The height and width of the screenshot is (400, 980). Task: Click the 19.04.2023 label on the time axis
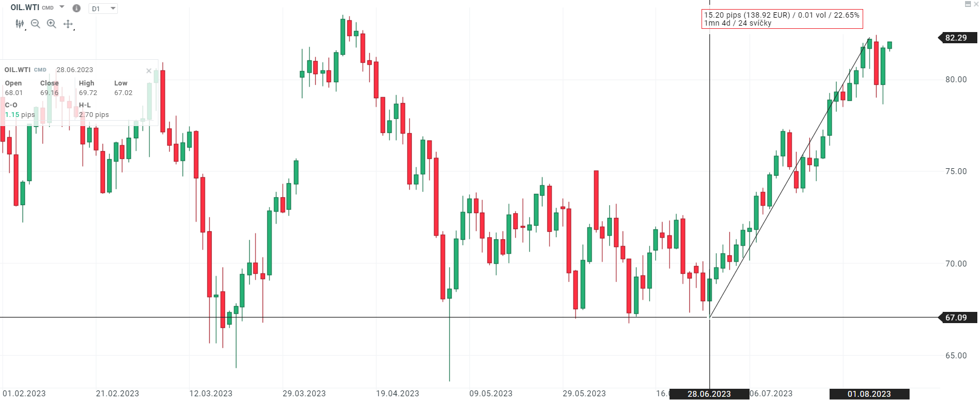coord(397,394)
